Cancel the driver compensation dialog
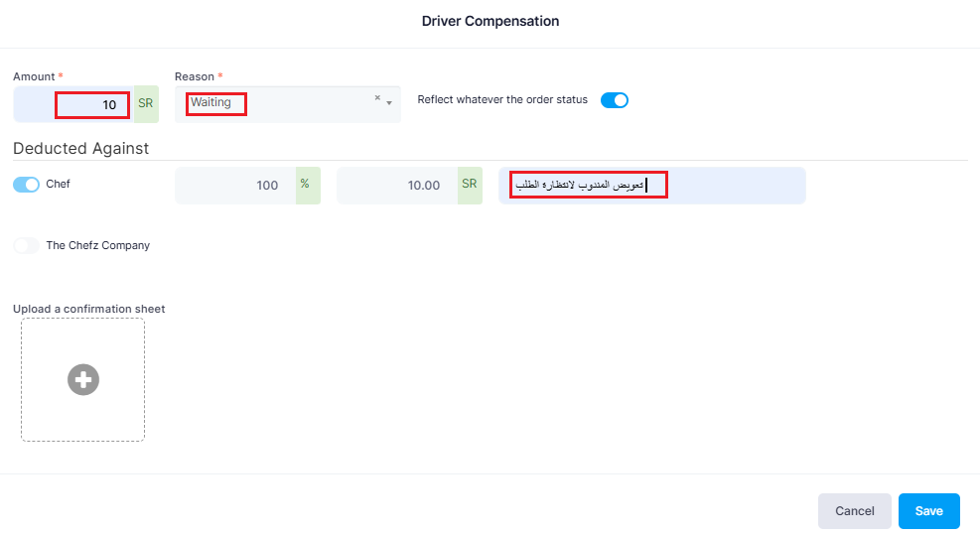This screenshot has height=535, width=980. [854, 510]
